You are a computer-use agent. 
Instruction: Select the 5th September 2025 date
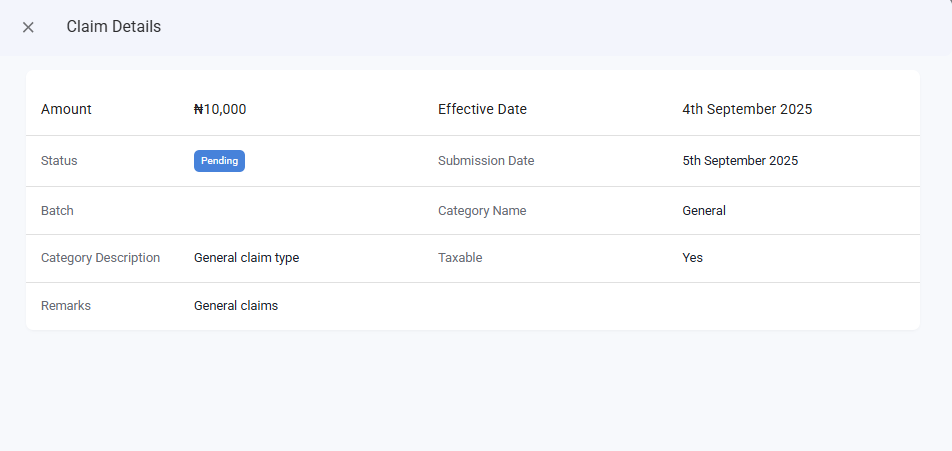pyautogui.click(x=740, y=161)
